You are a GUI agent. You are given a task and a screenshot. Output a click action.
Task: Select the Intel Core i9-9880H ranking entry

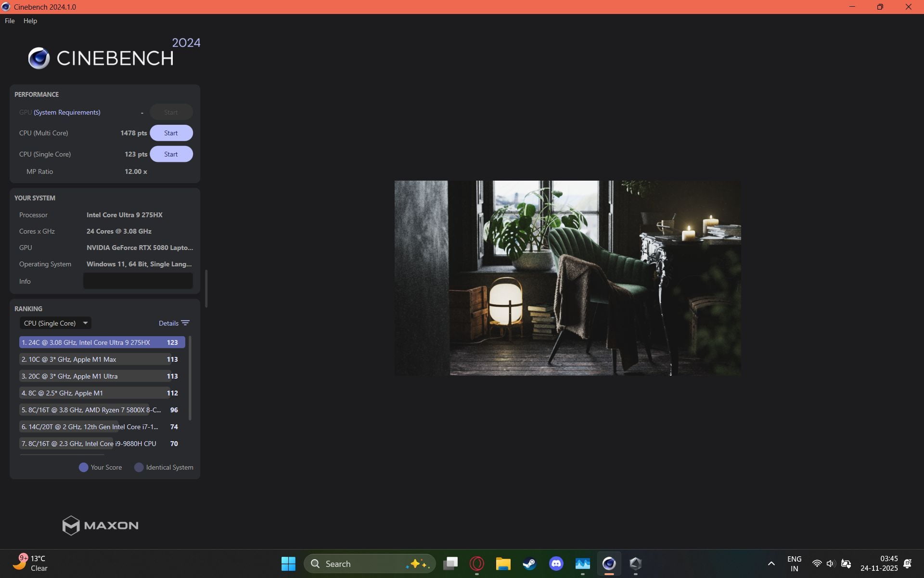tap(102, 444)
